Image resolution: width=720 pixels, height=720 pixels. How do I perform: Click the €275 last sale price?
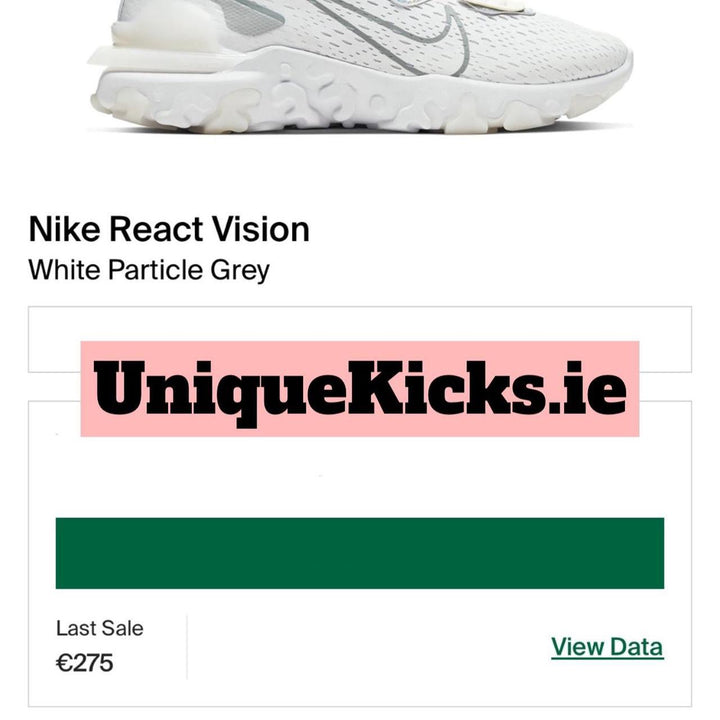[x=84, y=663]
